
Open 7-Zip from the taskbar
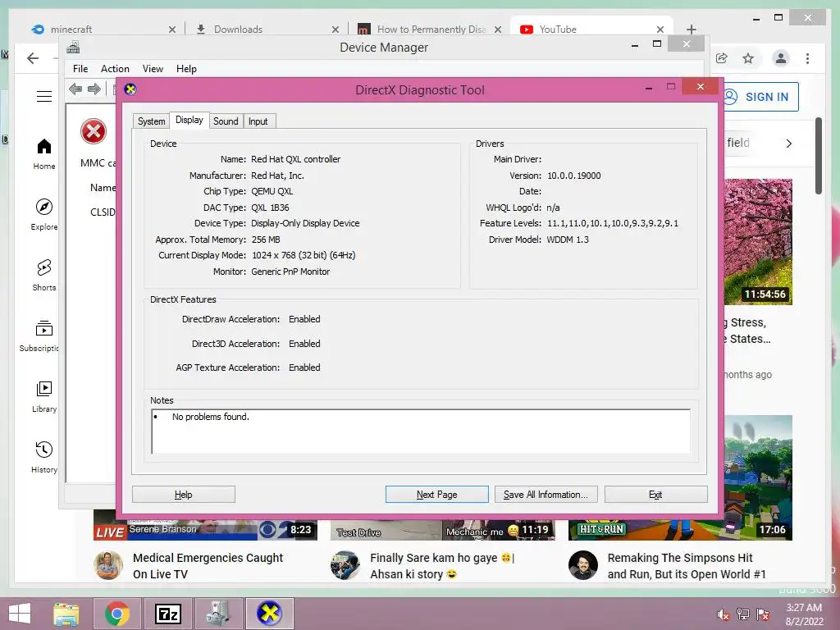click(x=167, y=614)
